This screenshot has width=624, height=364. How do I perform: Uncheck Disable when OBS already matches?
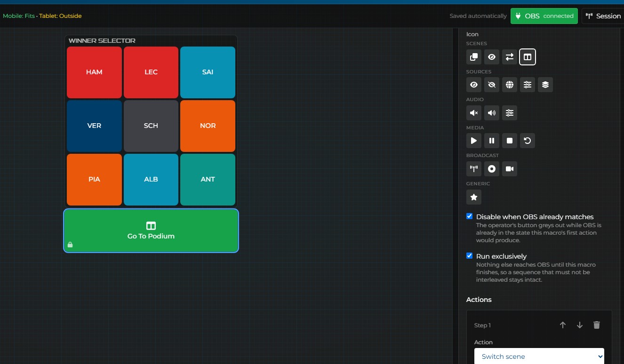[x=469, y=216]
